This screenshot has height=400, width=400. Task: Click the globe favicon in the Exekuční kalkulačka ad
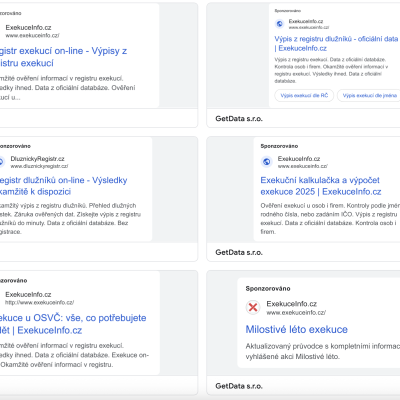[267, 162]
